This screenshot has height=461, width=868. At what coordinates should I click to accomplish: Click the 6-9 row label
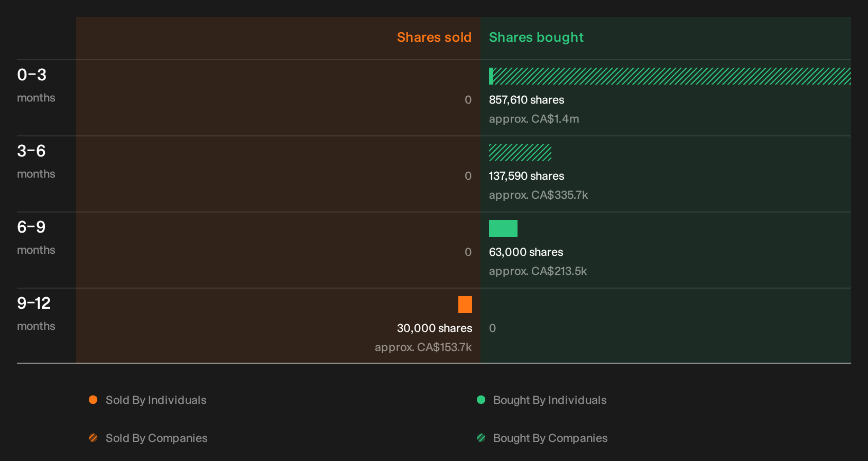tap(31, 227)
